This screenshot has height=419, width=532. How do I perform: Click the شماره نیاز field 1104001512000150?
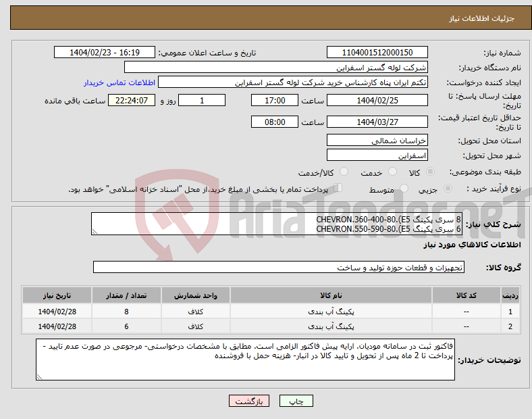click(377, 52)
